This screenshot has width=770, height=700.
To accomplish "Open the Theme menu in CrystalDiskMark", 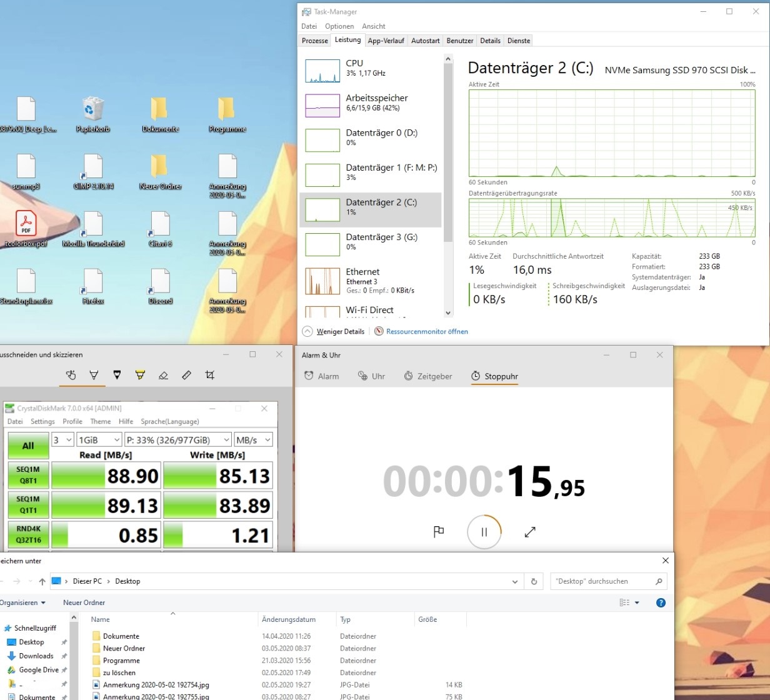I will coord(100,421).
